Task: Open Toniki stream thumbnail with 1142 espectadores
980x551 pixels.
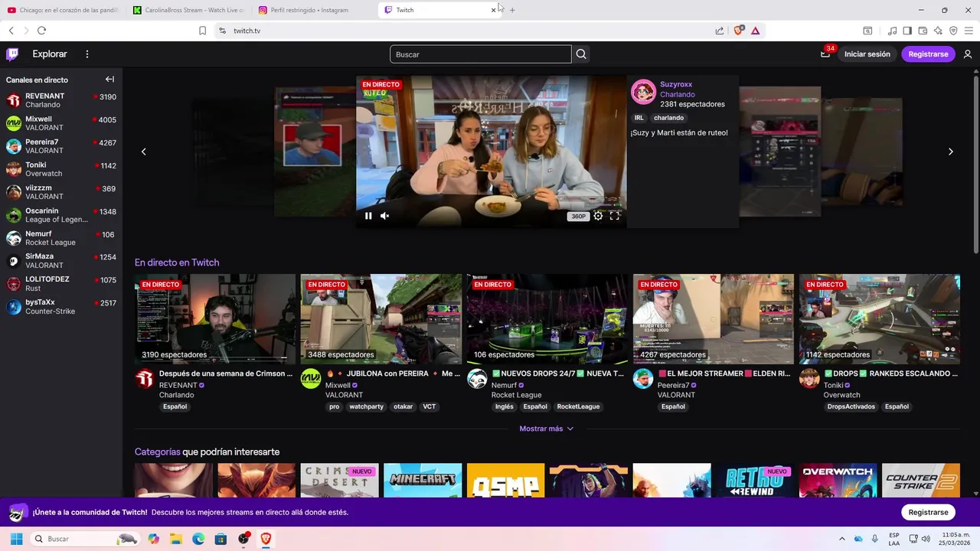Action: click(x=880, y=319)
